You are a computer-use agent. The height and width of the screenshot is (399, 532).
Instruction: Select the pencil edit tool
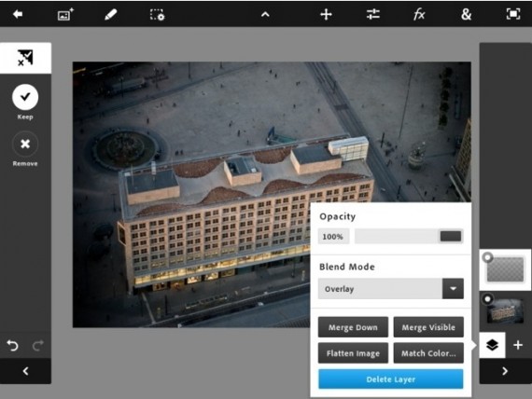tap(111, 15)
